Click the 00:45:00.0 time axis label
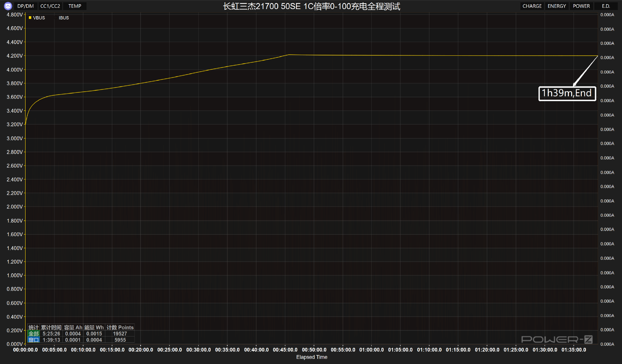Viewport: 622px width, 364px height. pyautogui.click(x=285, y=350)
